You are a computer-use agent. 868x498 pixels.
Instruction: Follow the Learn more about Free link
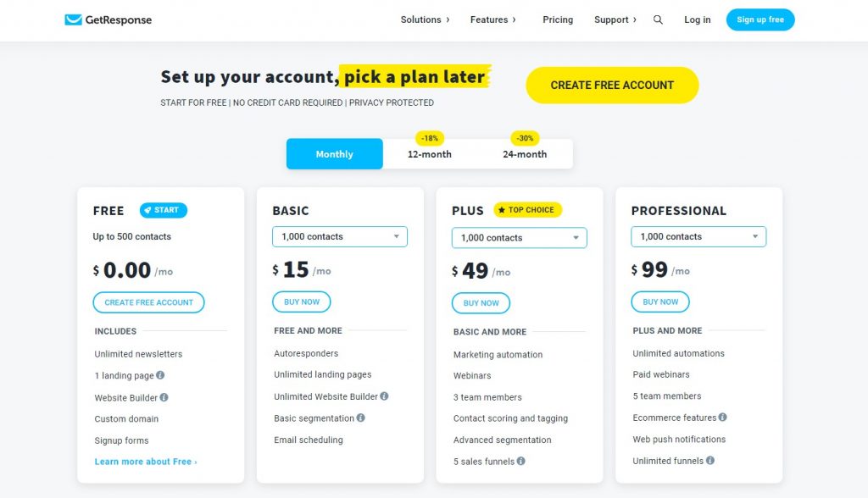point(146,462)
